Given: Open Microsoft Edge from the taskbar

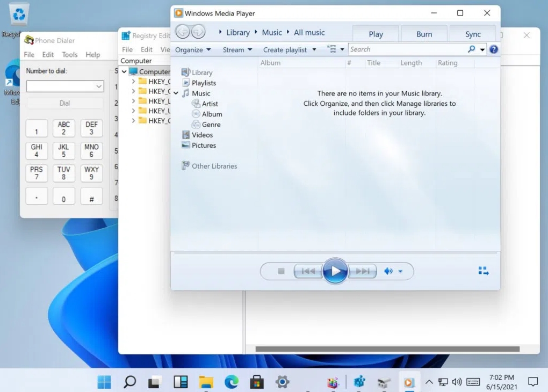Looking at the screenshot, I should pyautogui.click(x=231, y=382).
